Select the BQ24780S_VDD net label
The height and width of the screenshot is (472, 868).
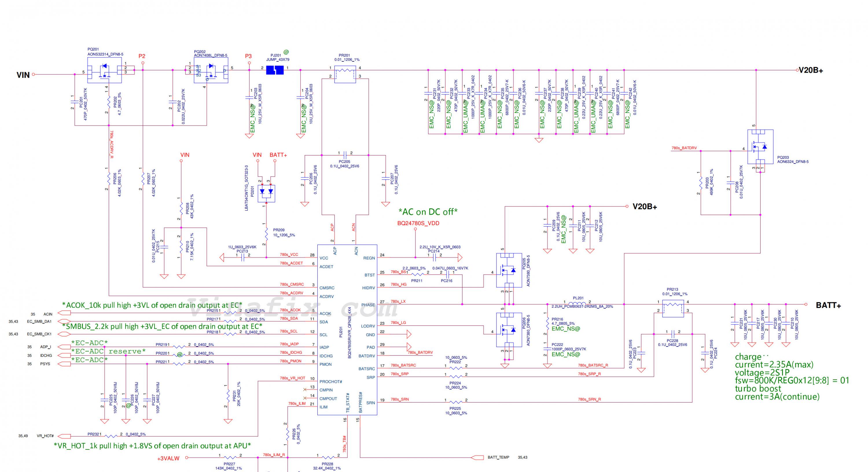click(418, 223)
